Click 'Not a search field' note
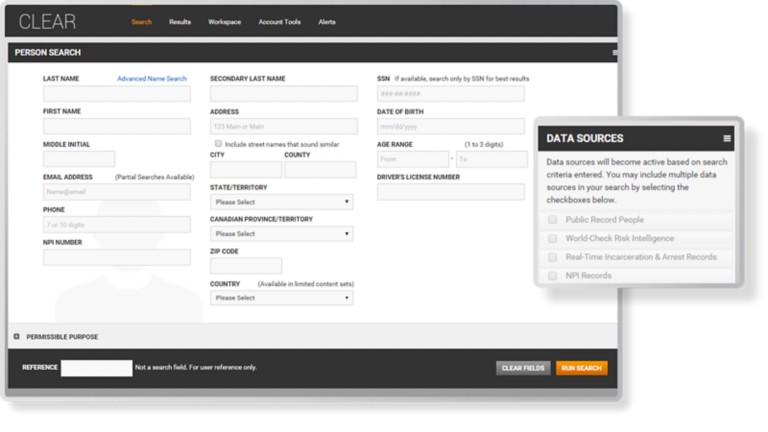The image size is (768, 432). [x=195, y=367]
